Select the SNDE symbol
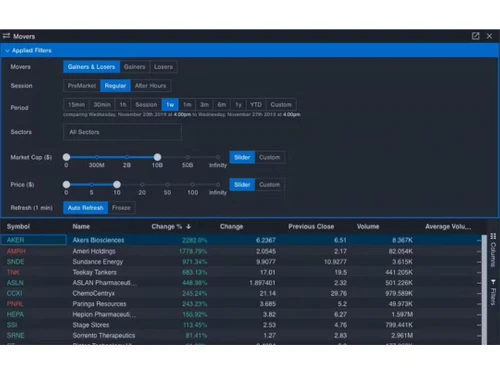Screen dimensions: 500x375 point(16,262)
